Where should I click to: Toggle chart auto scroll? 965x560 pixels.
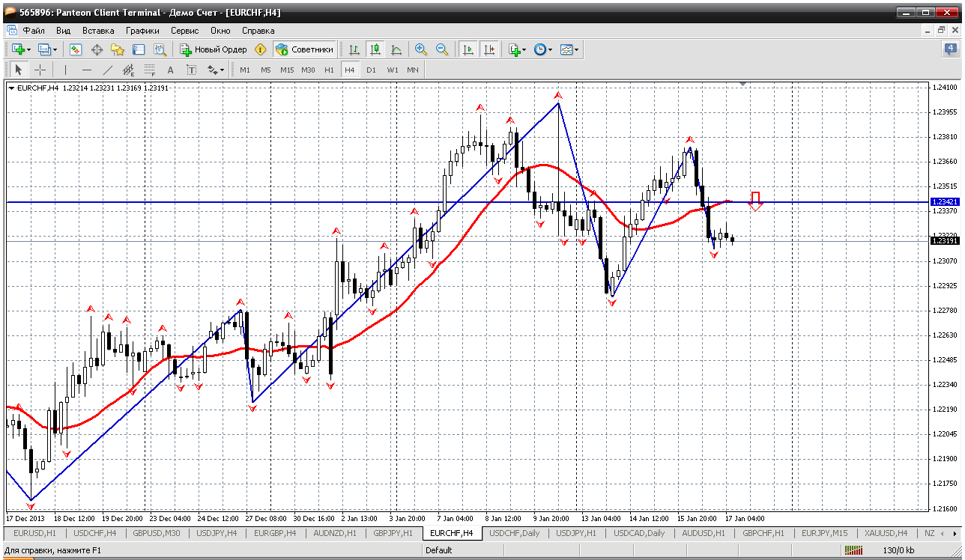[x=468, y=49]
